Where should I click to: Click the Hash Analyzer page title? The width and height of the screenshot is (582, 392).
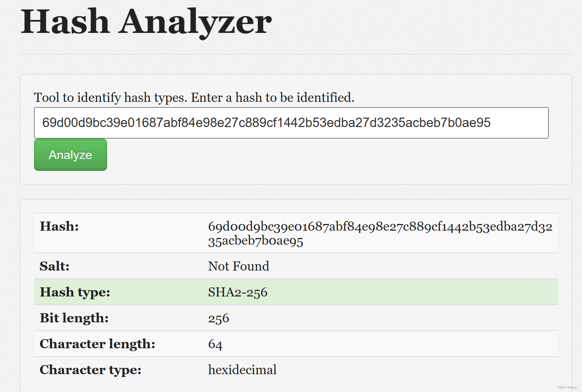146,22
